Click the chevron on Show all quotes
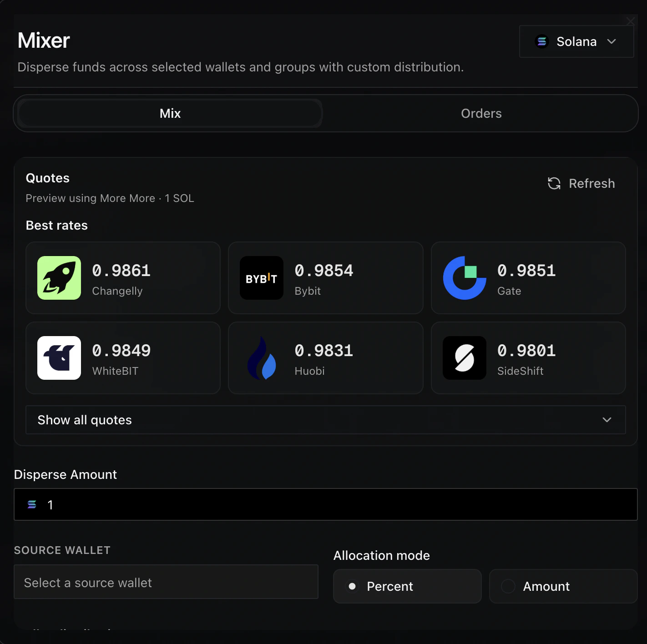 tap(607, 420)
